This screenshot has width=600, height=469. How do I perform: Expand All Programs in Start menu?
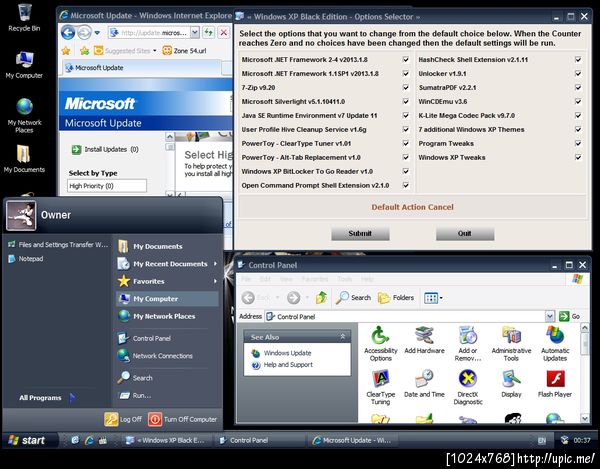[46, 398]
